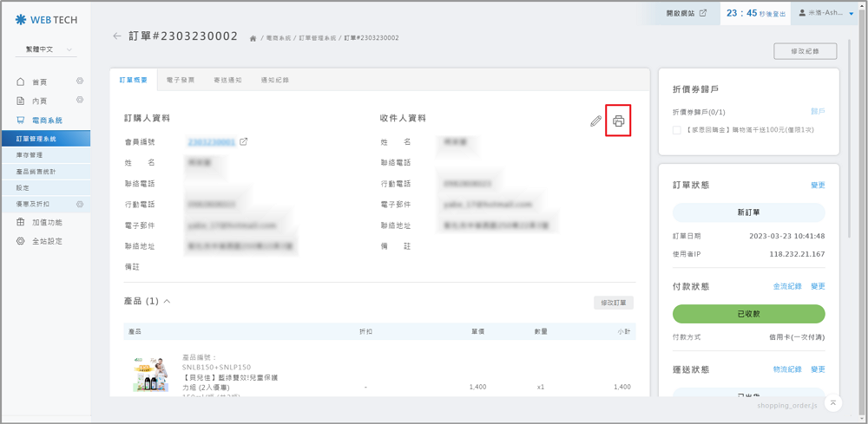This screenshot has width=868, height=424.
Task: Click the pencil edit icon
Action: (x=595, y=121)
